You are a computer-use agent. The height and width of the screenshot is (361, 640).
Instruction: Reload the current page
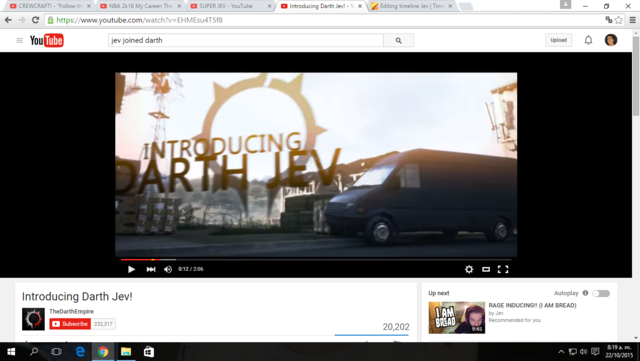(x=36, y=20)
